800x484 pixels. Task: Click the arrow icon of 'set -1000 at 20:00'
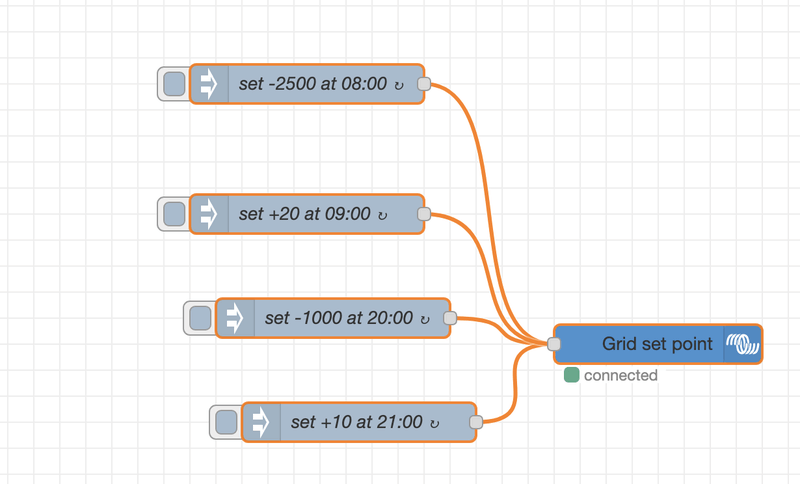click(x=235, y=318)
